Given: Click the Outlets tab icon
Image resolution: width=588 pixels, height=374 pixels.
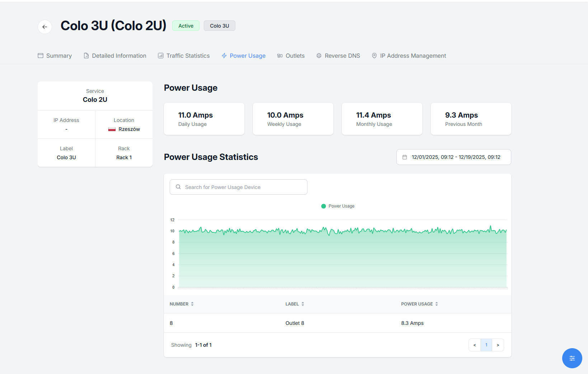Looking at the screenshot, I should pos(280,56).
